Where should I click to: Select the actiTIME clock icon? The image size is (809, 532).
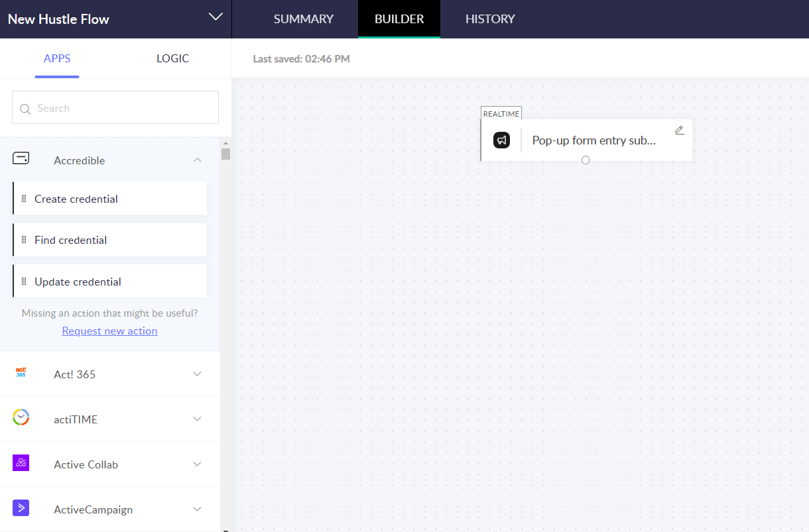point(21,418)
